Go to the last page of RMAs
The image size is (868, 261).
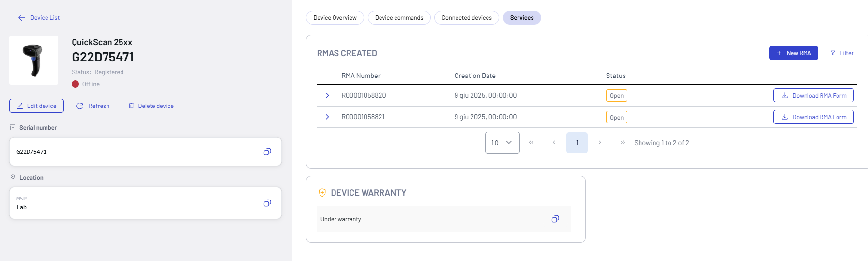tap(623, 143)
